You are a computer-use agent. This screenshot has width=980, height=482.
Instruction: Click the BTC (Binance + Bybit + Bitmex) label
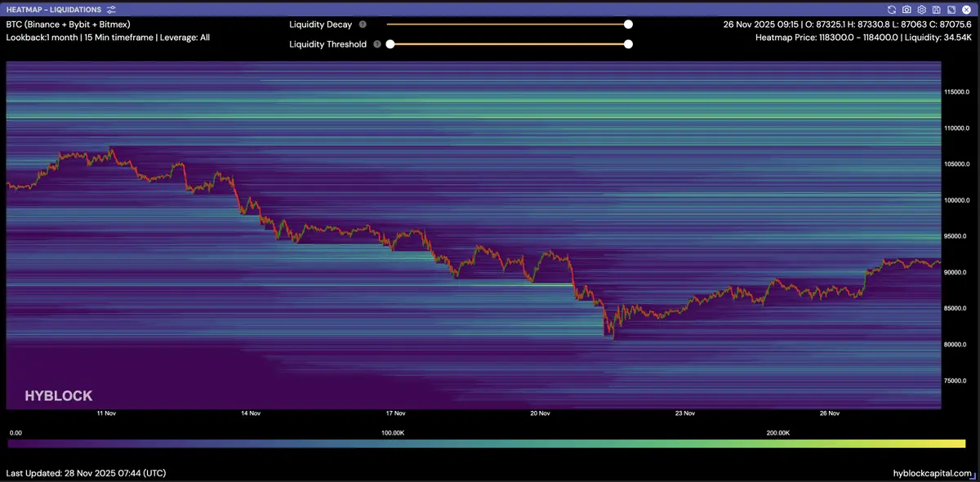(x=68, y=25)
